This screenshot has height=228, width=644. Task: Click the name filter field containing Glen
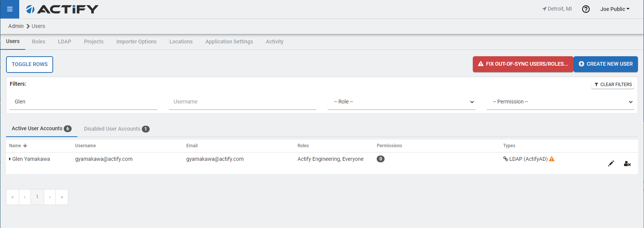pos(84,102)
